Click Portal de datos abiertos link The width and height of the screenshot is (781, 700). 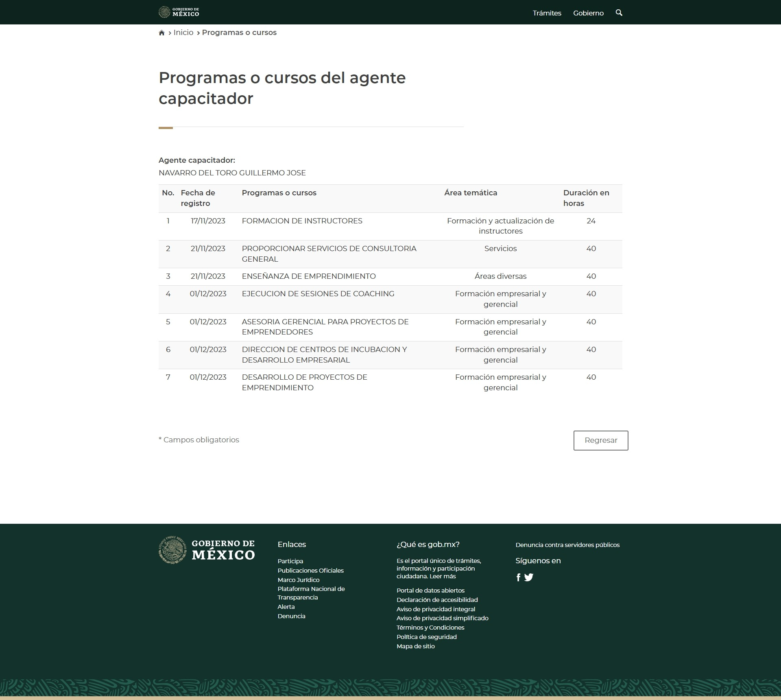(430, 590)
